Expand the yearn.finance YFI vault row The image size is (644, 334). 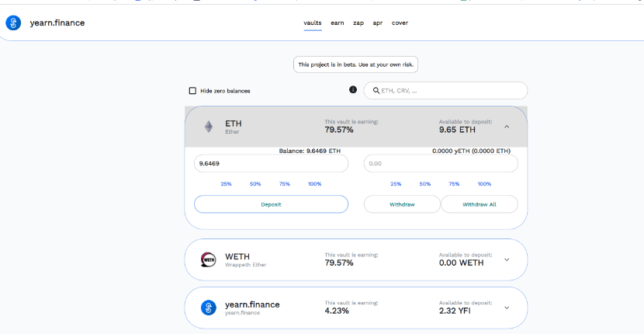pyautogui.click(x=507, y=308)
